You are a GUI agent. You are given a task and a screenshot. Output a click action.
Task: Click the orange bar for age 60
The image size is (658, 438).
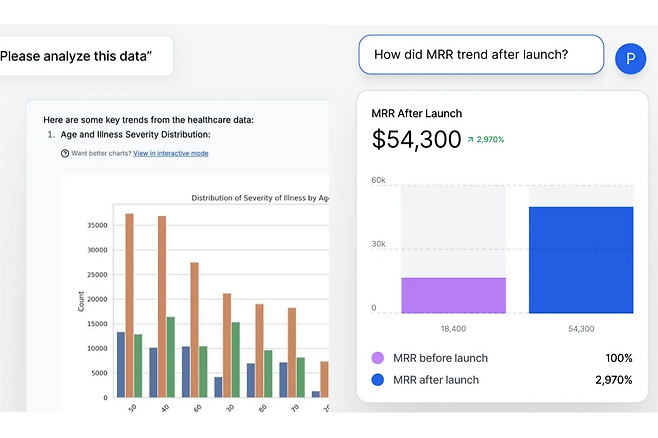[x=194, y=329]
